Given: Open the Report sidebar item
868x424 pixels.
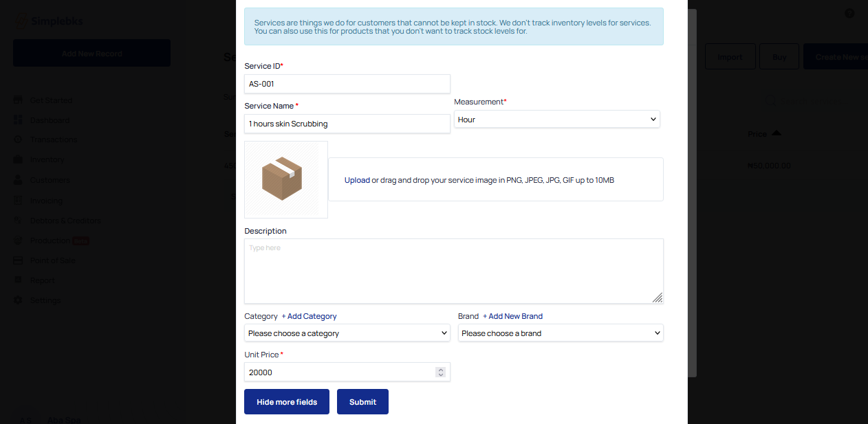Looking at the screenshot, I should (42, 280).
